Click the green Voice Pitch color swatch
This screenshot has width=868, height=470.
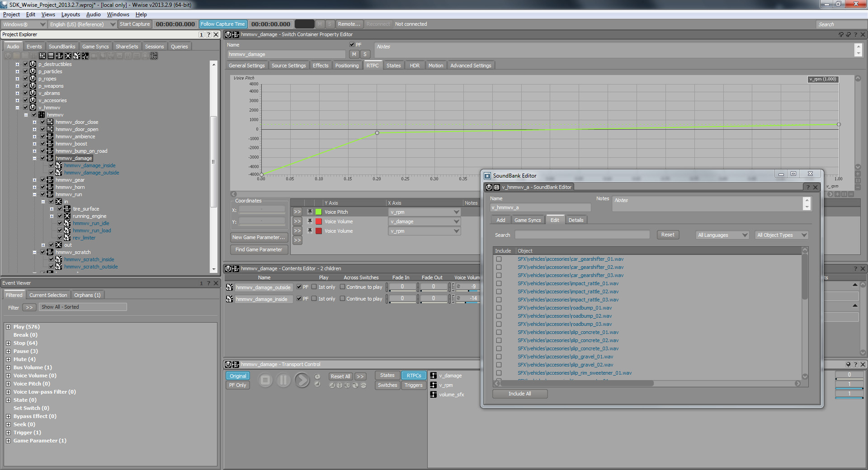click(x=319, y=211)
